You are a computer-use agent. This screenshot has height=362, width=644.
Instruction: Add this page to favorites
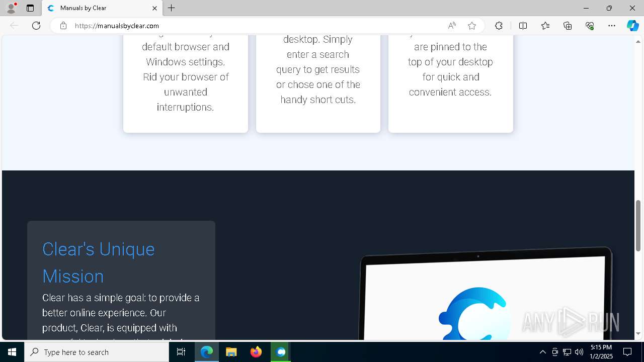471,26
